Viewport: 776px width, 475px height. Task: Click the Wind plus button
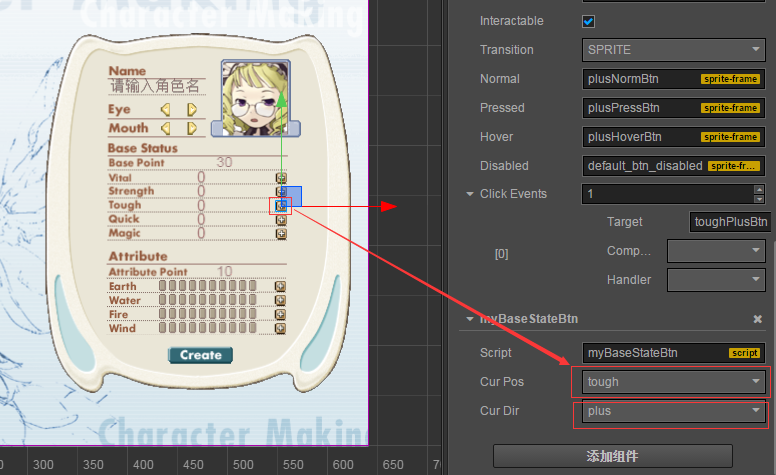(280, 328)
